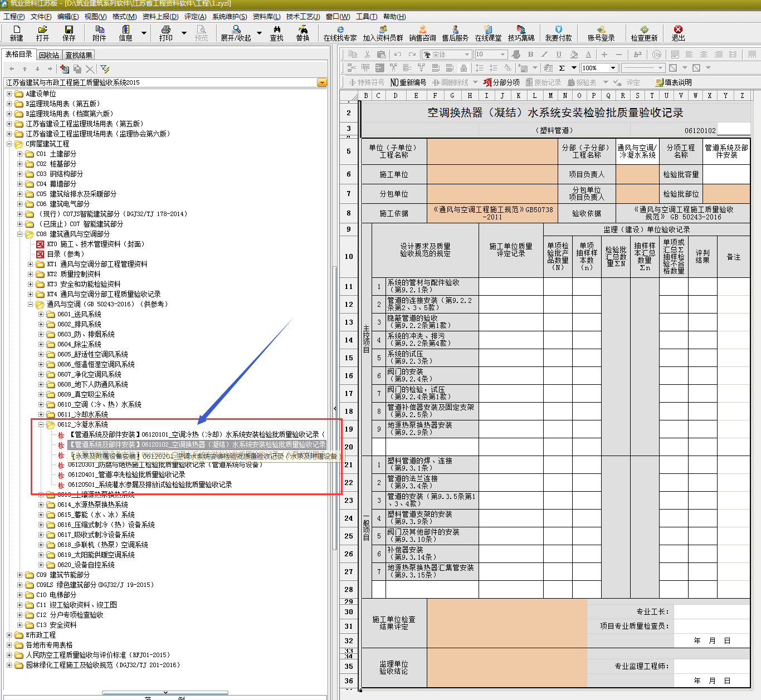Screen dimensions: 761x700
Task: Click the 打开 open file icon
Action: pos(42,33)
